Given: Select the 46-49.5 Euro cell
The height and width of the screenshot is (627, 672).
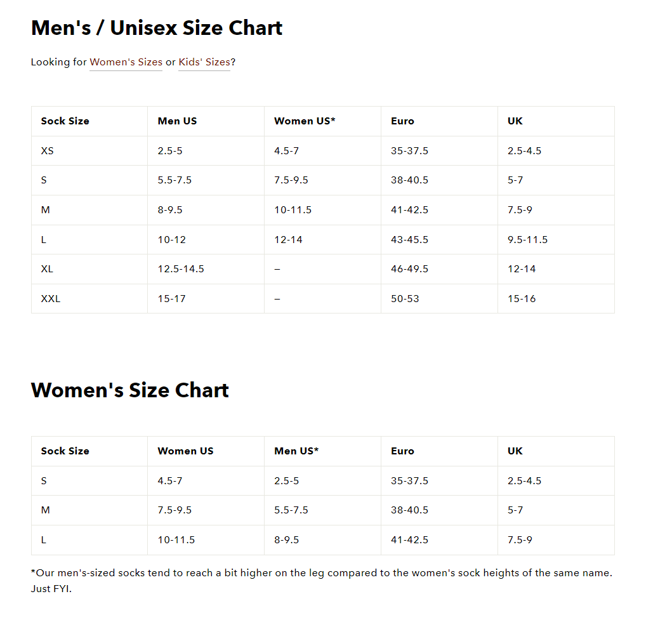Looking at the screenshot, I should pyautogui.click(x=409, y=269).
